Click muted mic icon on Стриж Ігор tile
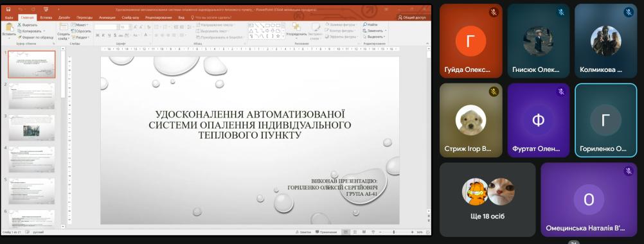 pyautogui.click(x=494, y=92)
